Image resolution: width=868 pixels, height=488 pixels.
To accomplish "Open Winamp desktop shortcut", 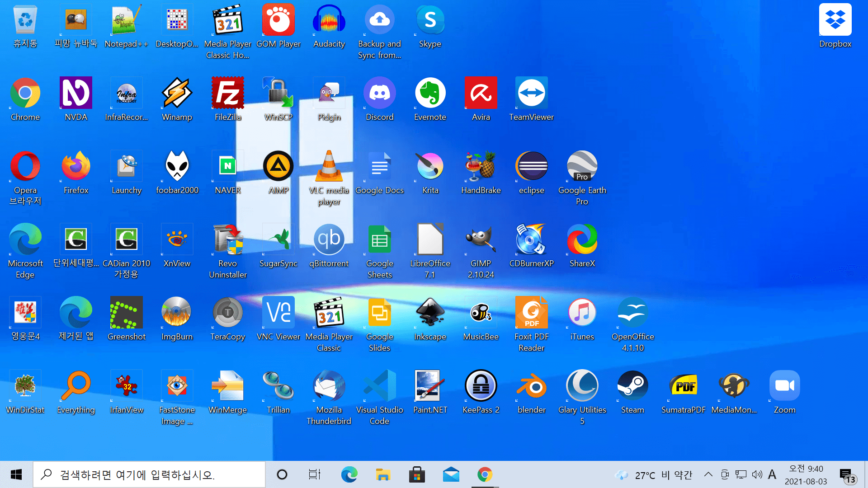I will click(177, 99).
